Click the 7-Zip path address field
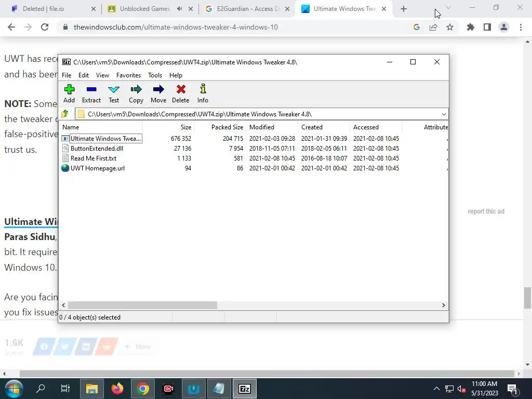The height and width of the screenshot is (399, 532). pyautogui.click(x=258, y=114)
